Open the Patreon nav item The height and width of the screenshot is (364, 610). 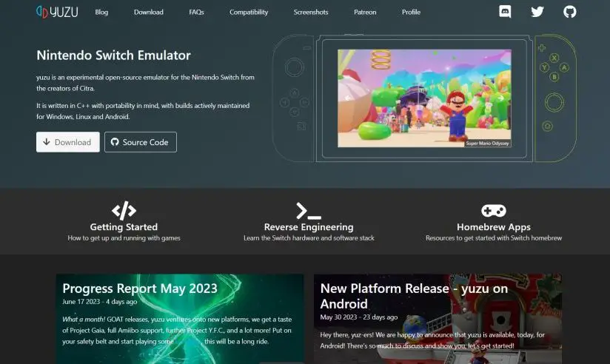tap(365, 12)
